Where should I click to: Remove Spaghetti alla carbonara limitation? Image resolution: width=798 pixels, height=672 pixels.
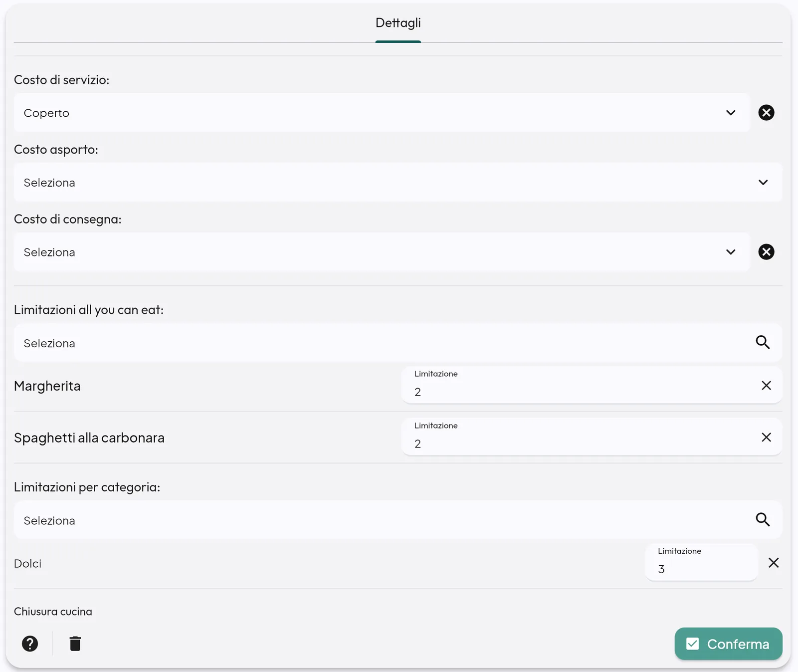point(766,437)
